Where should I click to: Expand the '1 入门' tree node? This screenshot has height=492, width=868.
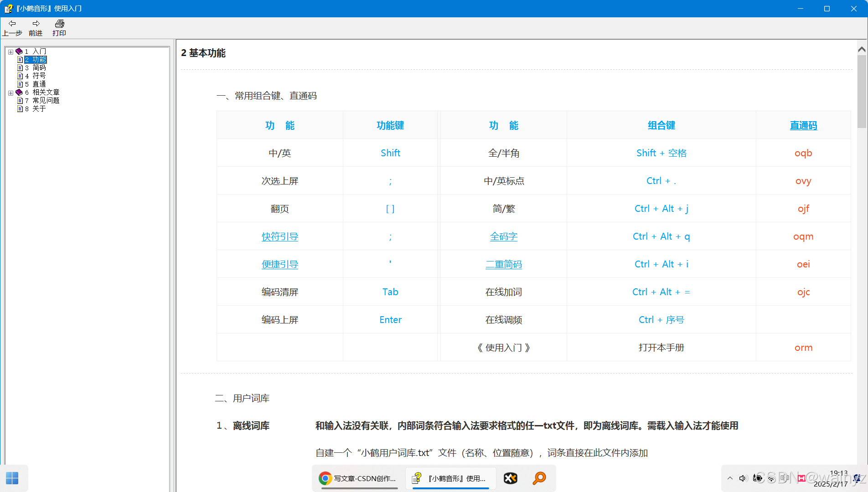pos(10,52)
